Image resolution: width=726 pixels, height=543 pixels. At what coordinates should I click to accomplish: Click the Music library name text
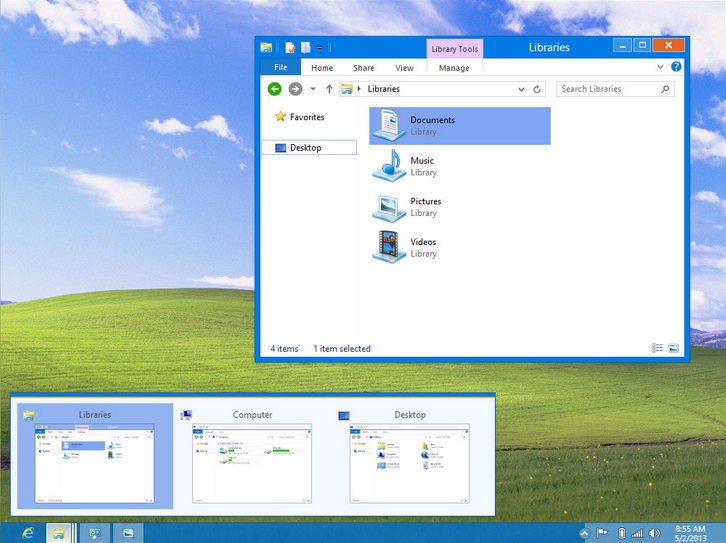(x=422, y=161)
